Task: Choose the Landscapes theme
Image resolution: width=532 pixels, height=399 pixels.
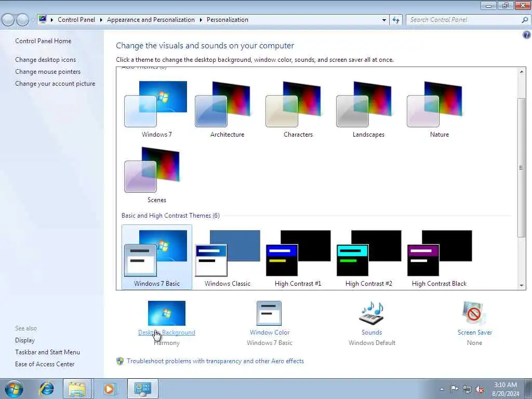Action: [x=368, y=109]
